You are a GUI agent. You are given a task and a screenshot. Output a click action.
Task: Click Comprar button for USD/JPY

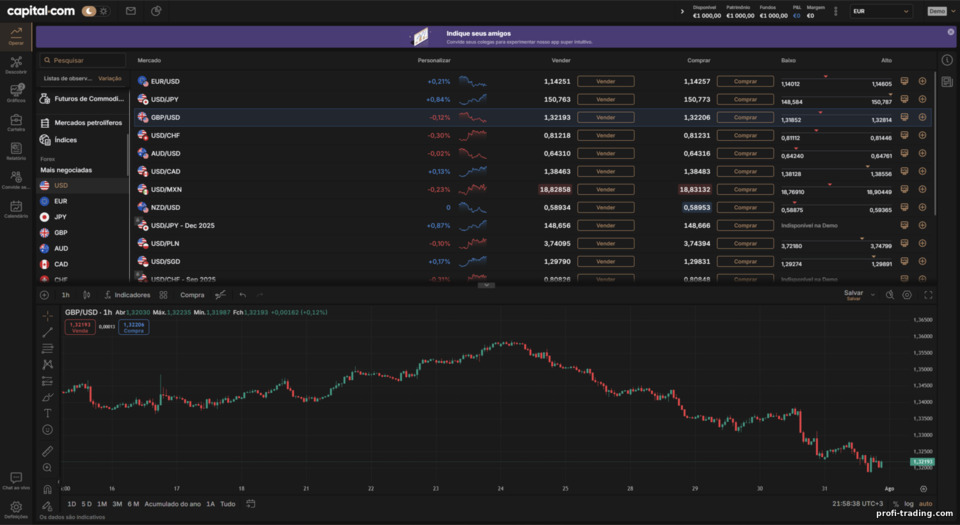745,99
